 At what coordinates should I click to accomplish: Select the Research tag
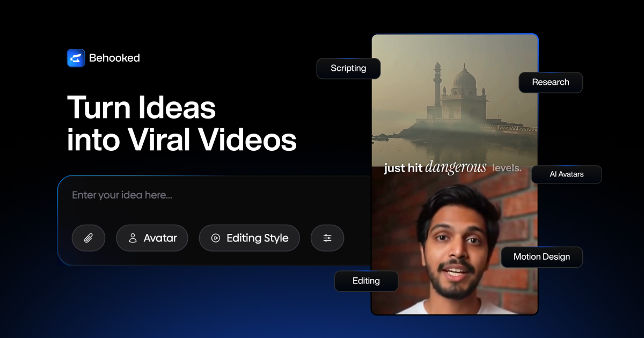550,83
